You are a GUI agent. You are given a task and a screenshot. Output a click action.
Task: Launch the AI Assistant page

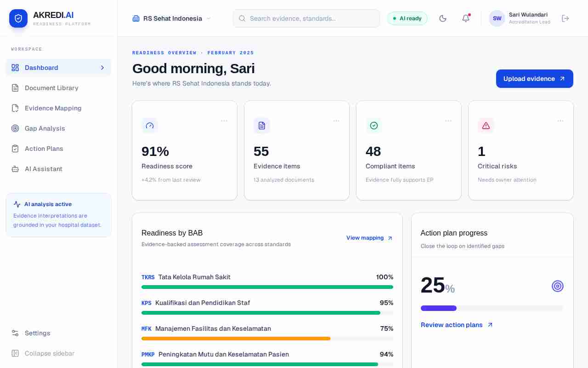pyautogui.click(x=58, y=169)
